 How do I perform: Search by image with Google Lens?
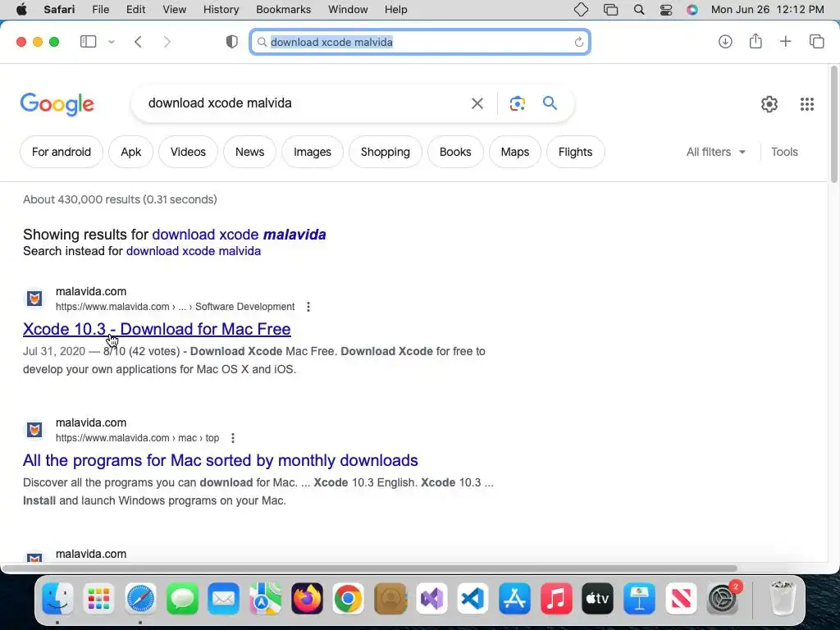(517, 103)
